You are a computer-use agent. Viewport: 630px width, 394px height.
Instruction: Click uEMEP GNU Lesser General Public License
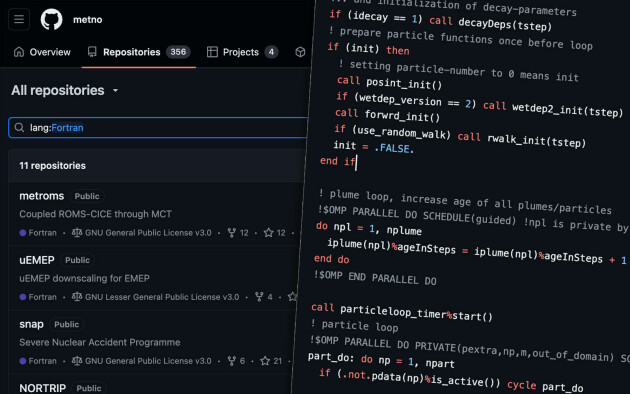155,297
